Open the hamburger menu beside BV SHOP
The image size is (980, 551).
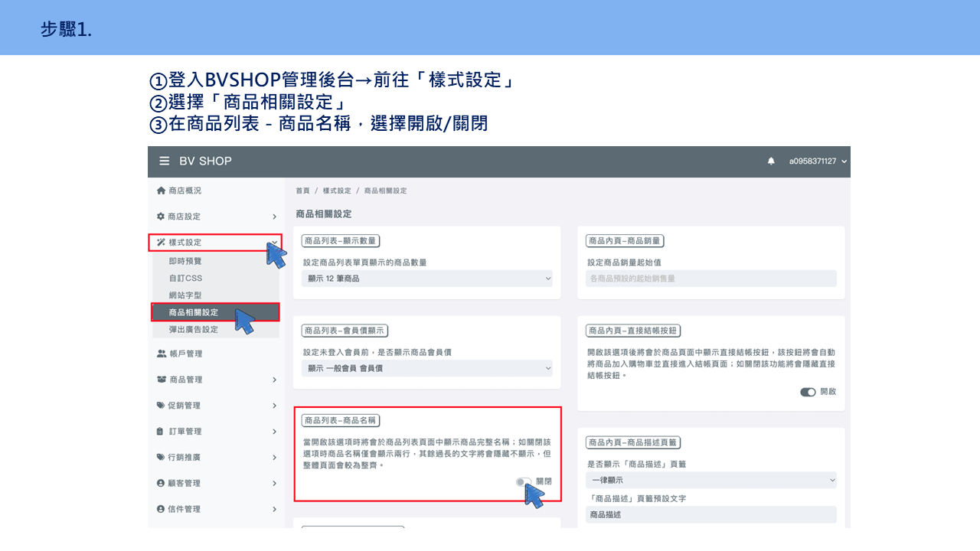point(165,161)
